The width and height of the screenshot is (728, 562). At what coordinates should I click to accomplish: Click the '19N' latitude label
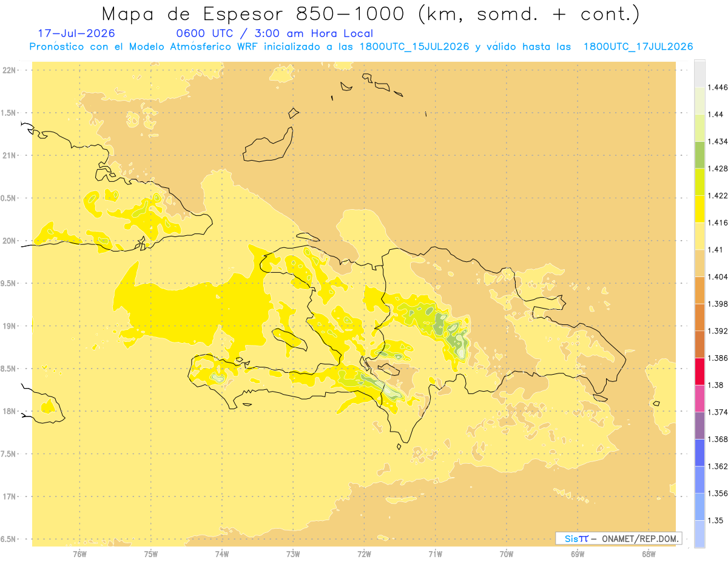(9, 326)
